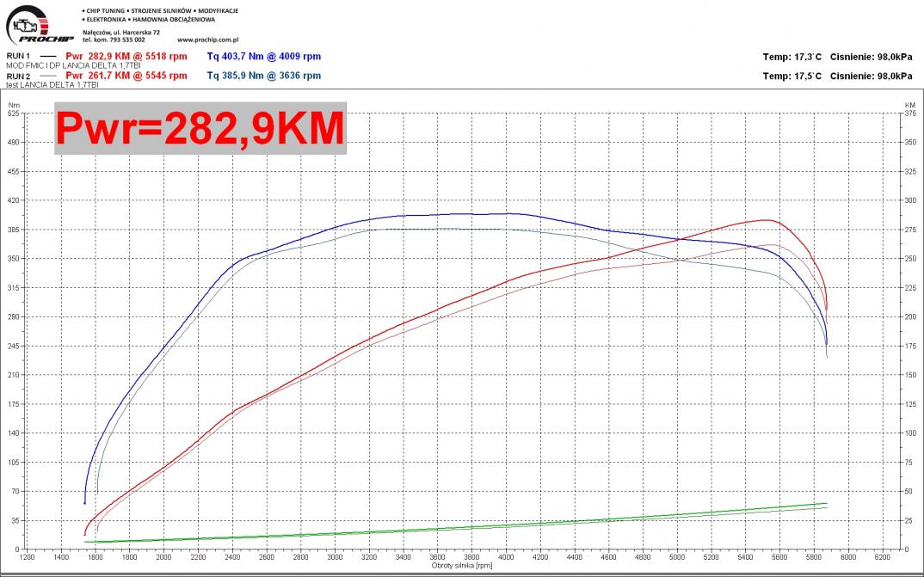This screenshot has width=924, height=577.
Task: Click the 420 value on the Nm axis
Action: [14, 200]
